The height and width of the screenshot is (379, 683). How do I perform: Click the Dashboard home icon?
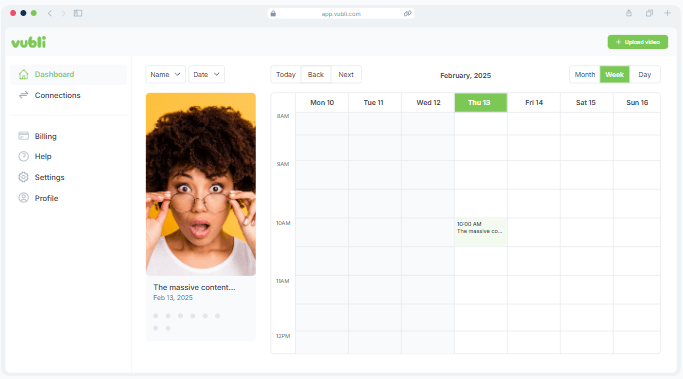24,74
